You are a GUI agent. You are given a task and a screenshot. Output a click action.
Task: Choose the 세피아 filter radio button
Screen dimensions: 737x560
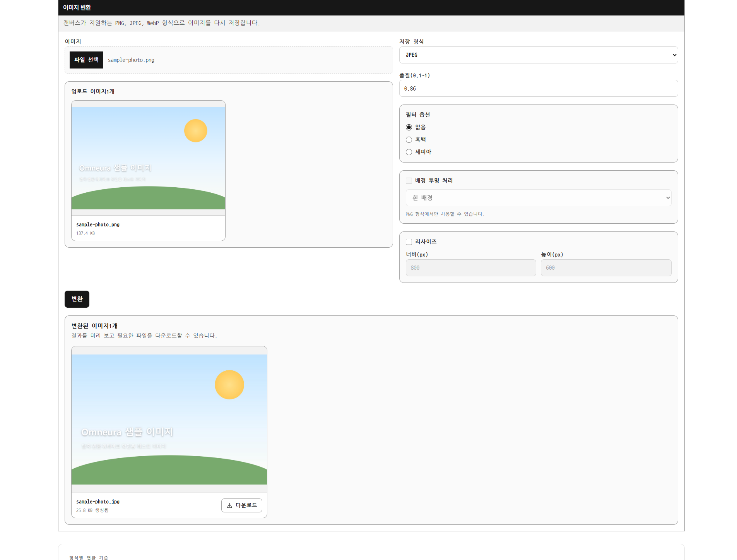point(409,152)
